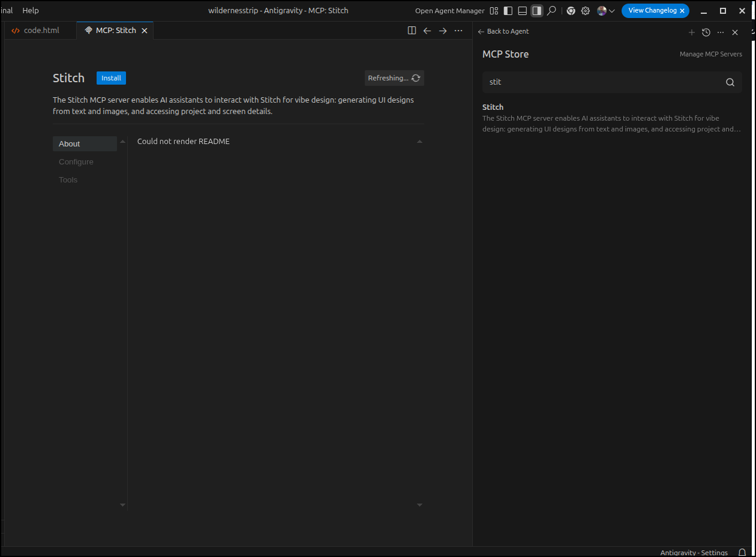756x557 pixels.
Task: Open the settings gear icon
Action: click(x=586, y=11)
